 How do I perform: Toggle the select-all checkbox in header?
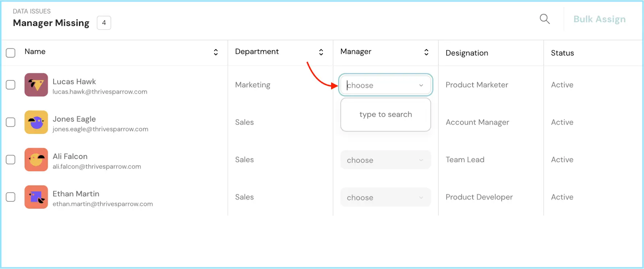pyautogui.click(x=11, y=53)
